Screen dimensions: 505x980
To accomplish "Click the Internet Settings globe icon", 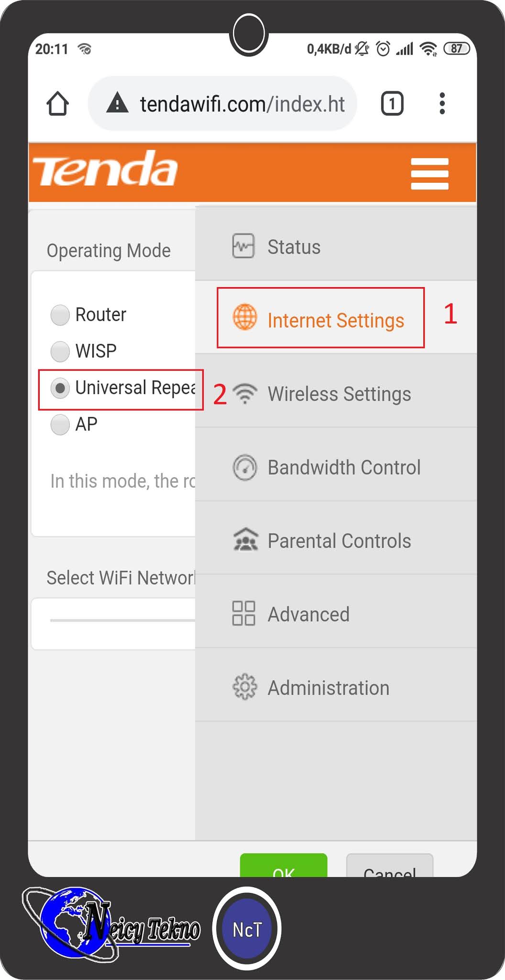I will click(245, 317).
